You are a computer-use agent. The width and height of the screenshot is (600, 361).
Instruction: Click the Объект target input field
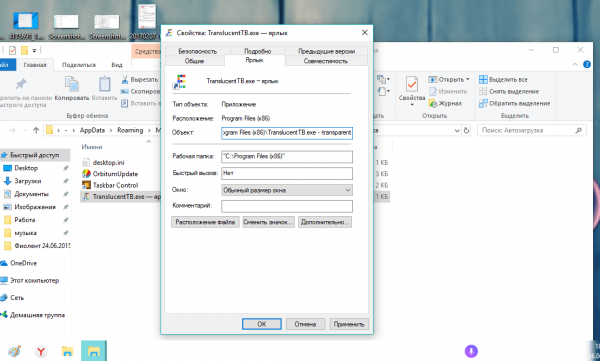point(287,133)
